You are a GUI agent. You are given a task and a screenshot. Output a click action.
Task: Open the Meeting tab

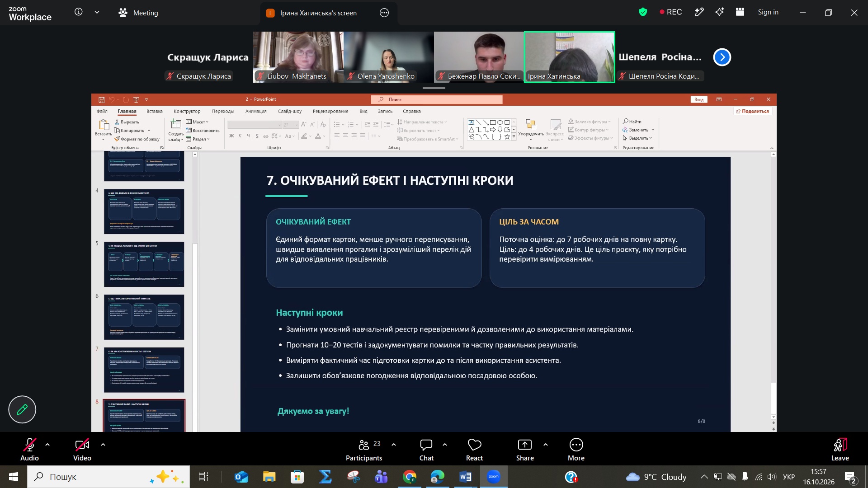138,13
